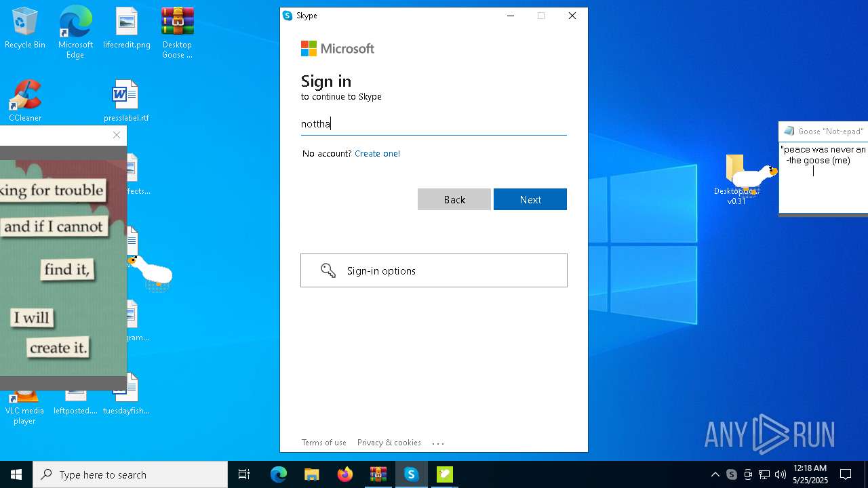Switch to Skype taskbar button
This screenshot has width=868, height=488.
[411, 474]
